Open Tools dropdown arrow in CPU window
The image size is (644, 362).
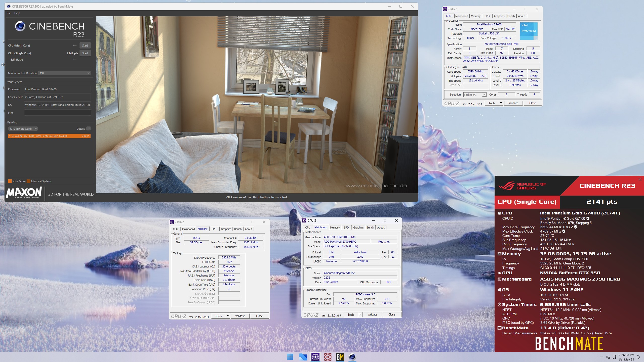[501, 103]
